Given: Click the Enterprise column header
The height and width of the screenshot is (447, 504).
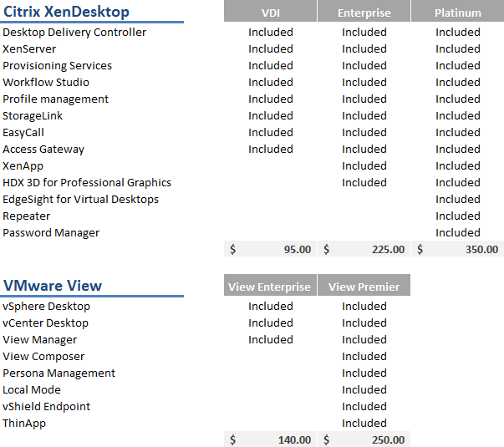Looking at the screenshot, I should coord(364,13).
